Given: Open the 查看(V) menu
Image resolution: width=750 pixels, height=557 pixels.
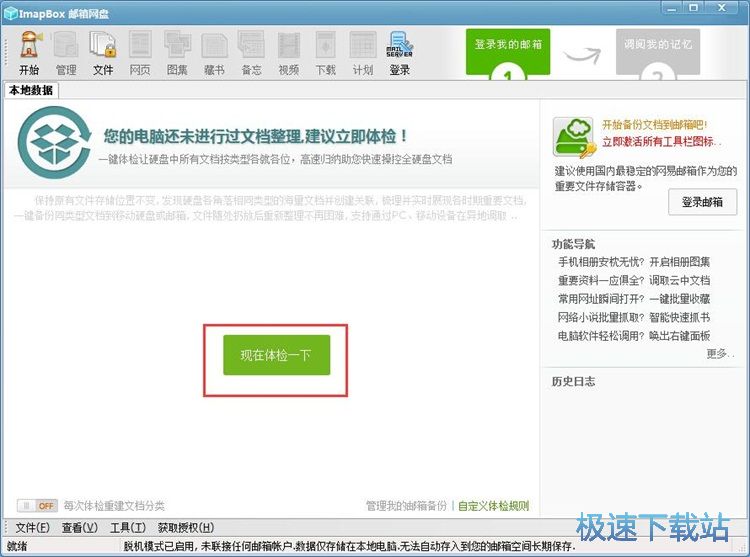Looking at the screenshot, I should 80,527.
